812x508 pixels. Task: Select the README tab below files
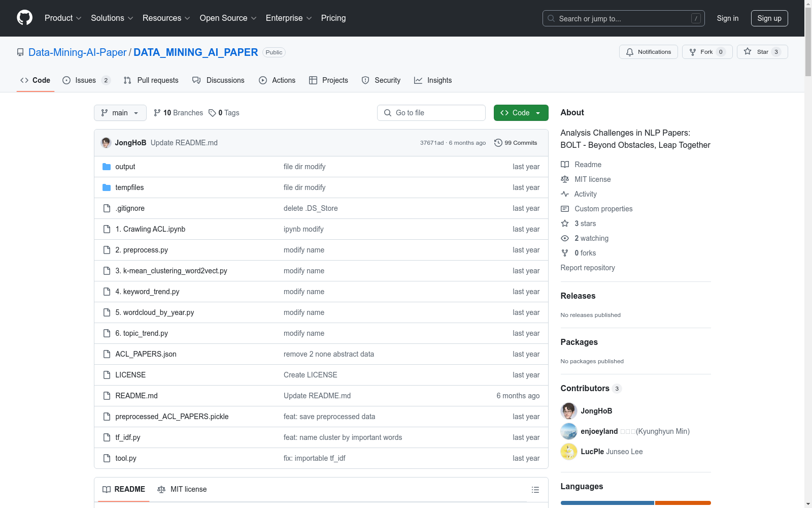[x=124, y=489]
